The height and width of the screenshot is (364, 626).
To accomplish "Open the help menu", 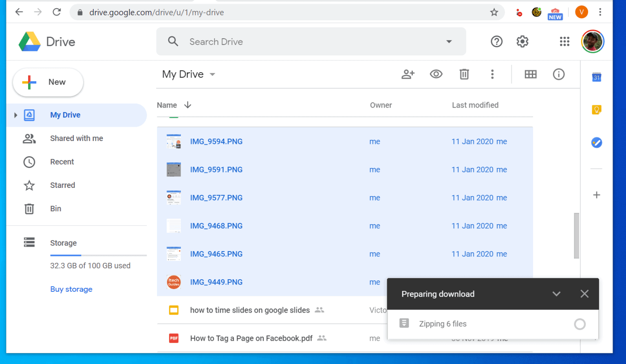I will (x=496, y=41).
